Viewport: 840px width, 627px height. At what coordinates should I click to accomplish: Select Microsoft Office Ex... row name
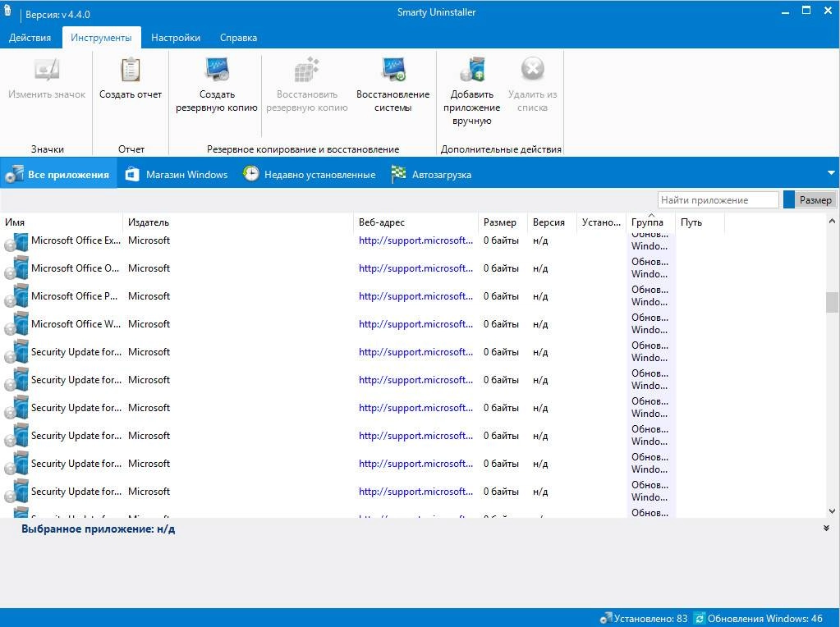click(x=76, y=240)
